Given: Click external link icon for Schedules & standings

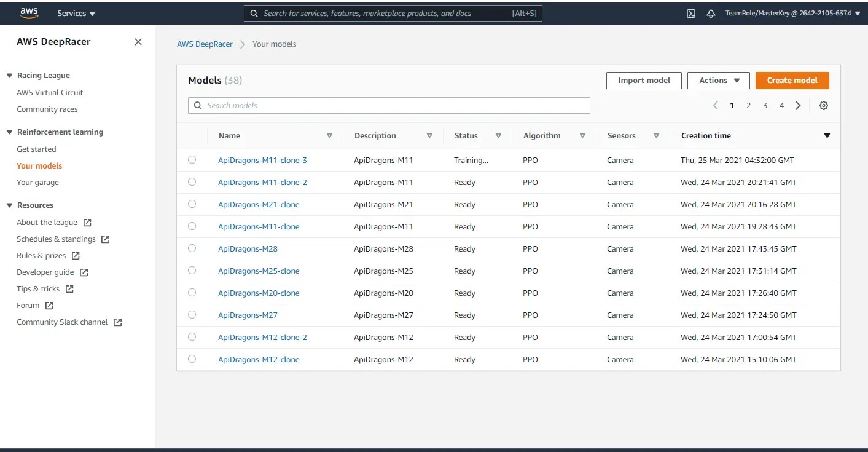Looking at the screenshot, I should click(105, 239).
